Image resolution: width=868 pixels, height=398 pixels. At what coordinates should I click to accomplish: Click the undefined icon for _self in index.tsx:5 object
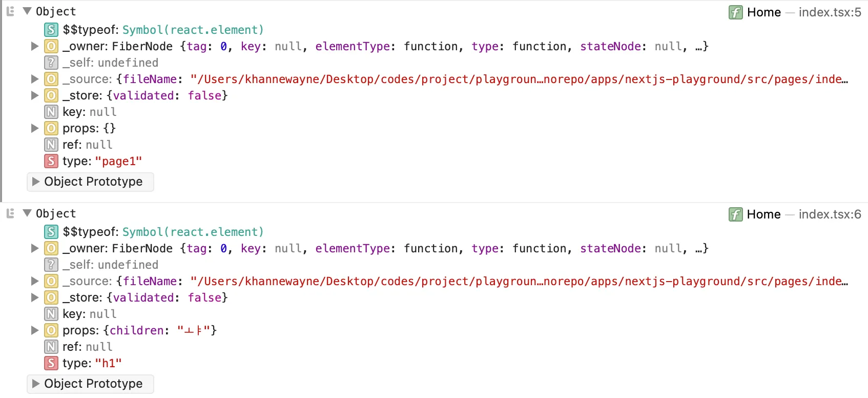coord(51,63)
